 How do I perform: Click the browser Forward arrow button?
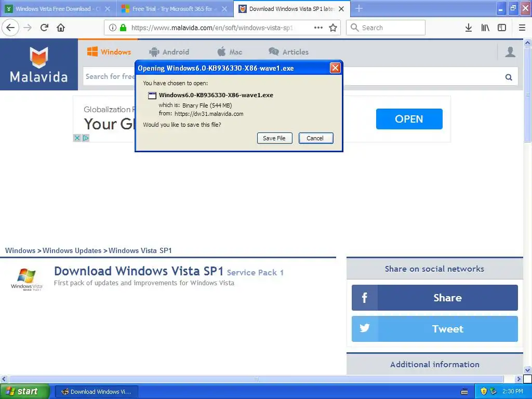[28, 28]
